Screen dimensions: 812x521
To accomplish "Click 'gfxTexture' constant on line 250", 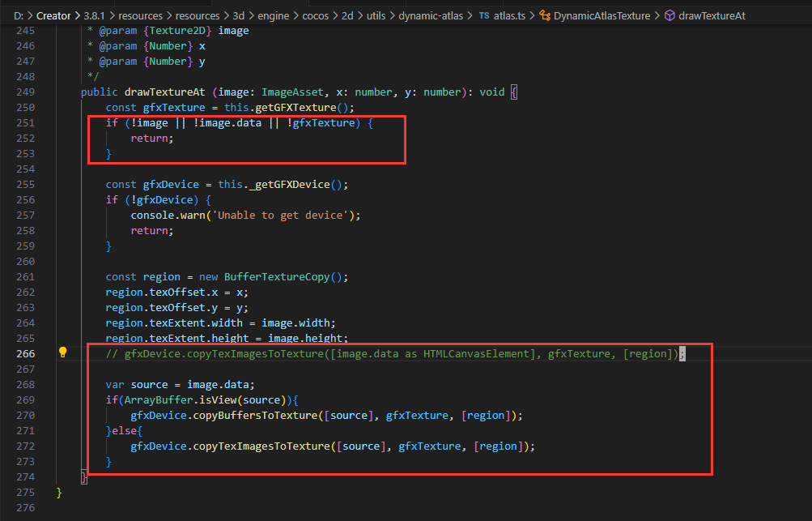I will (x=174, y=107).
